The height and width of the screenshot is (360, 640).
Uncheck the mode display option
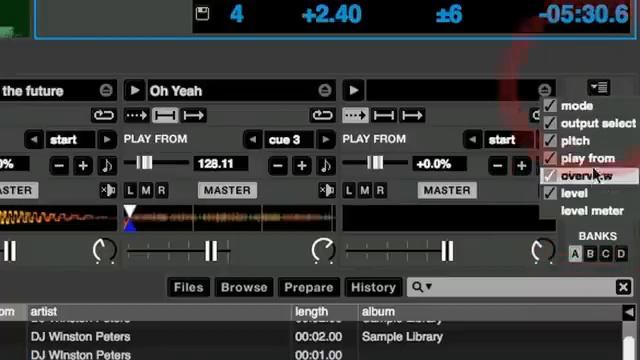click(588, 106)
